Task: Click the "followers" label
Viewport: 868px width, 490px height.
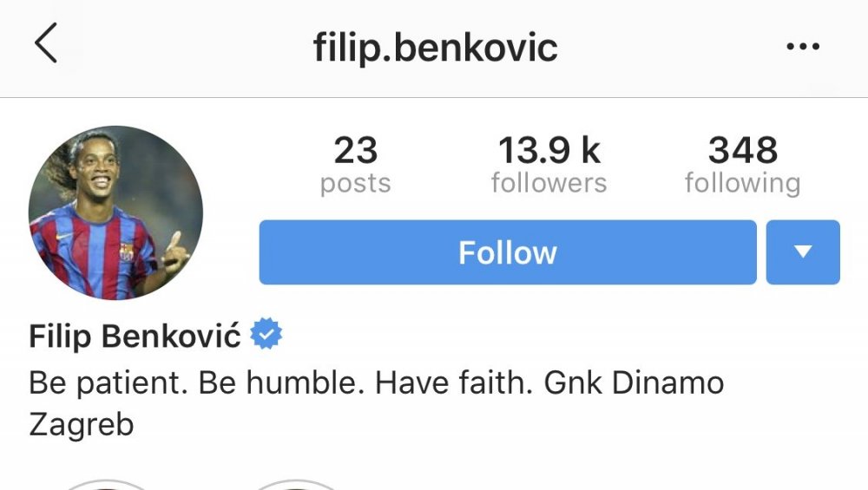Action: point(549,183)
